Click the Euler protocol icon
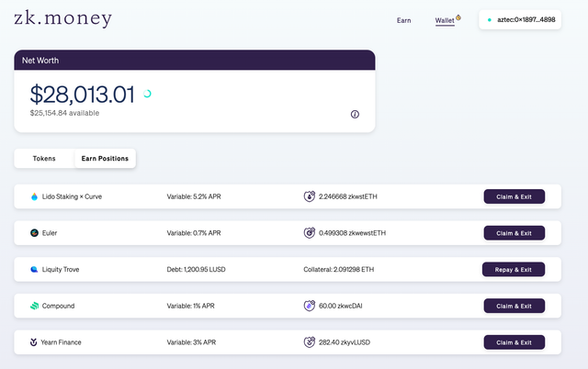588x369 pixels. click(34, 232)
